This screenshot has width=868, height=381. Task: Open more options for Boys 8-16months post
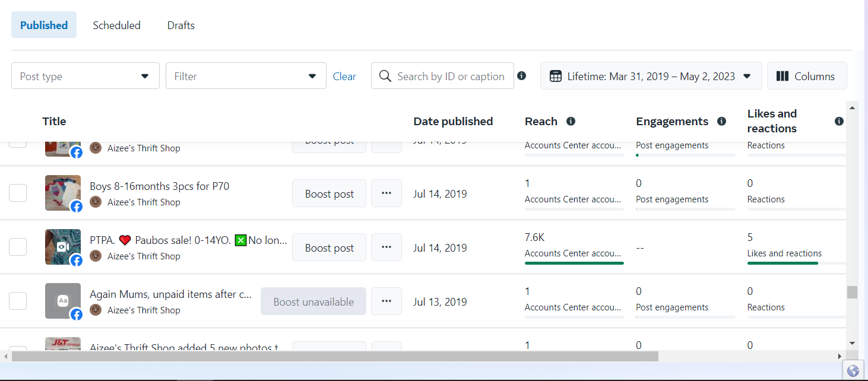point(387,193)
